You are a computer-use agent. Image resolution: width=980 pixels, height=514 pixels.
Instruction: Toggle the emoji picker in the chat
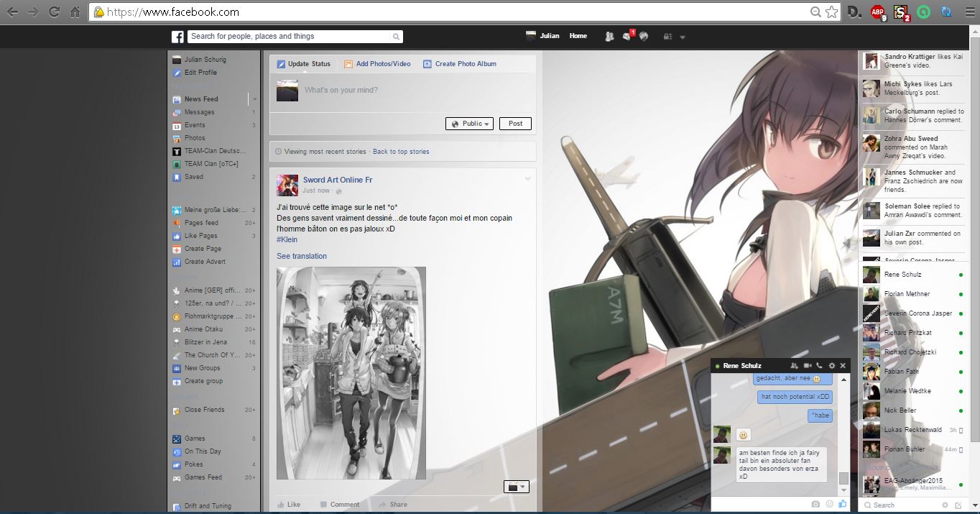pyautogui.click(x=830, y=504)
